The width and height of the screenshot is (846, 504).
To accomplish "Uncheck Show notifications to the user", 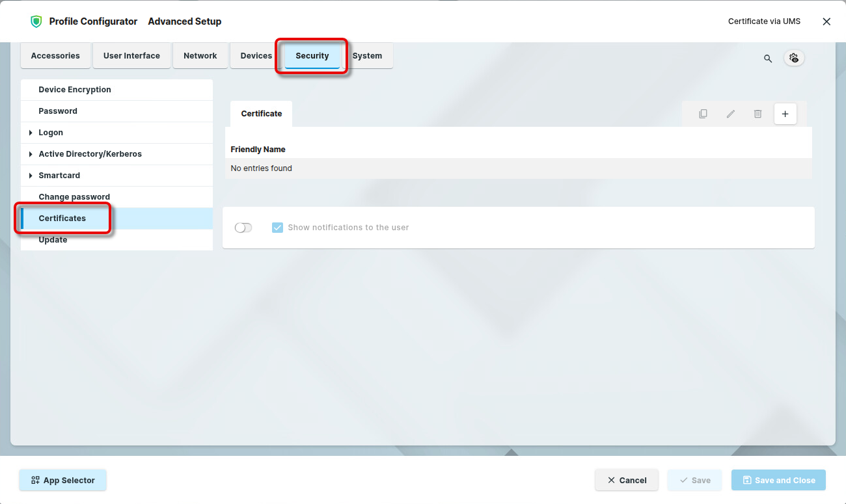I will (277, 228).
